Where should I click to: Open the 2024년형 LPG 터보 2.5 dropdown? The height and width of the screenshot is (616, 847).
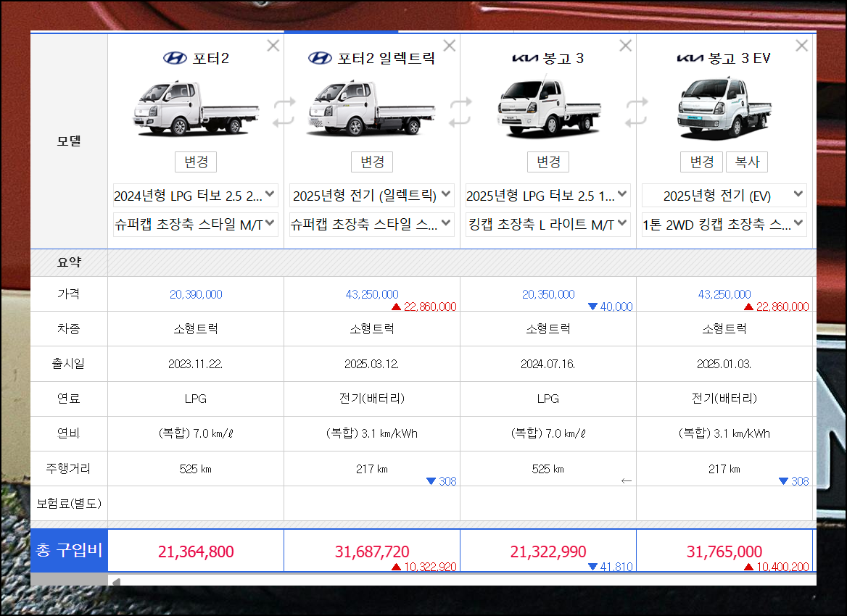pyautogui.click(x=196, y=196)
